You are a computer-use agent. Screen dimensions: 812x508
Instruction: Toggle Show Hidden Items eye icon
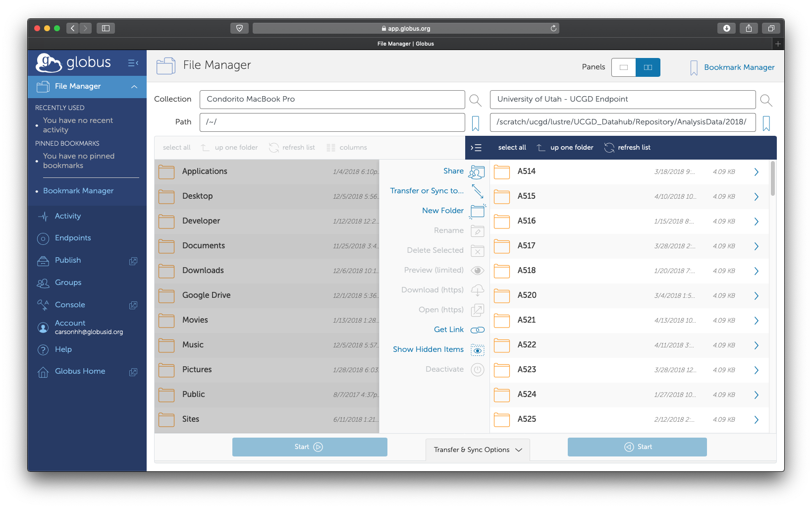coord(478,350)
